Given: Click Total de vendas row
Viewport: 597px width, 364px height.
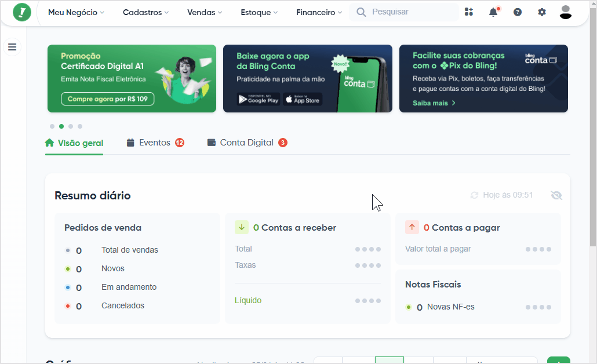Looking at the screenshot, I should (x=112, y=250).
